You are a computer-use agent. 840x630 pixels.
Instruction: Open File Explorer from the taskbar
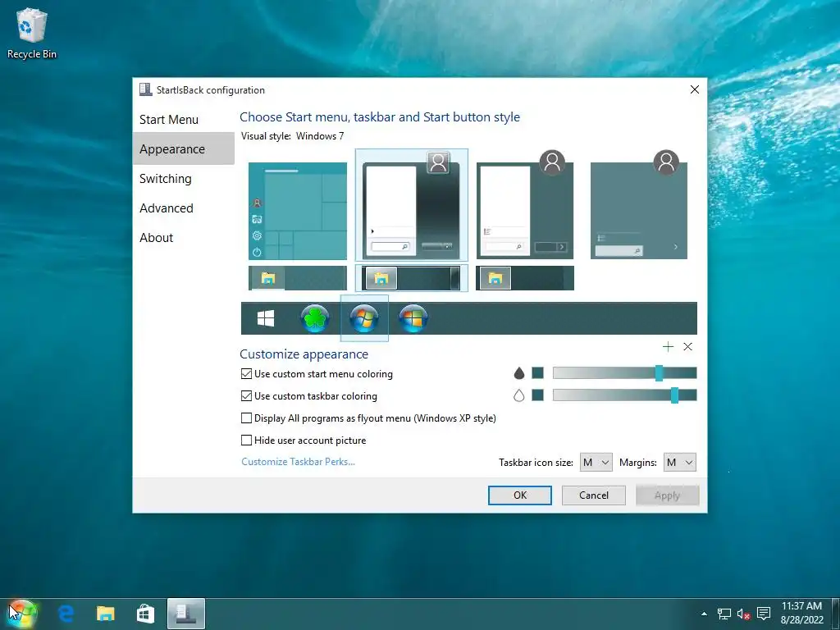106,614
